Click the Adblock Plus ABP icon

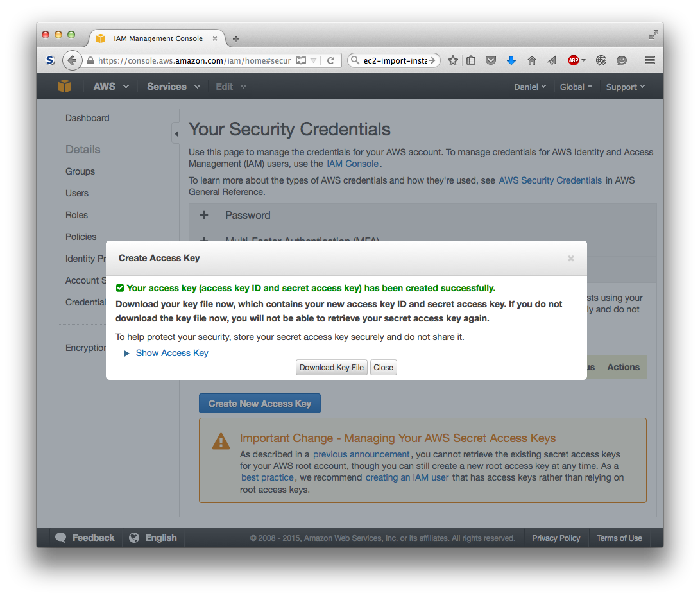pyautogui.click(x=574, y=60)
